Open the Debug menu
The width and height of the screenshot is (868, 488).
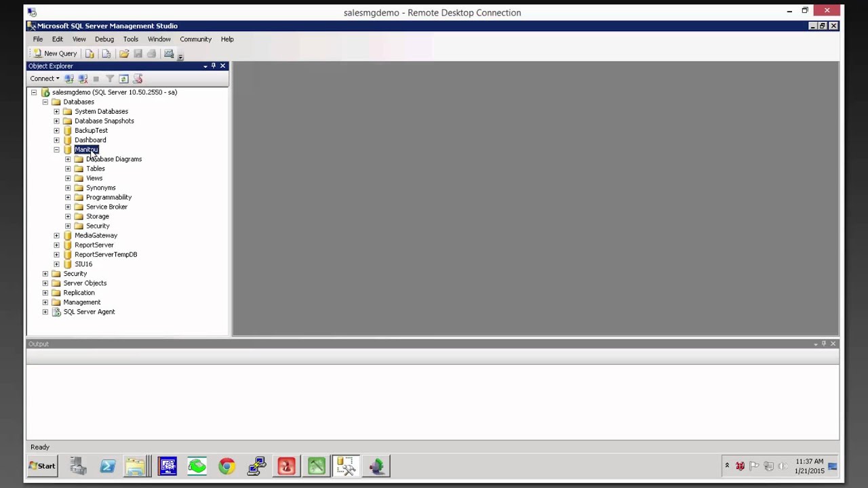click(x=104, y=39)
